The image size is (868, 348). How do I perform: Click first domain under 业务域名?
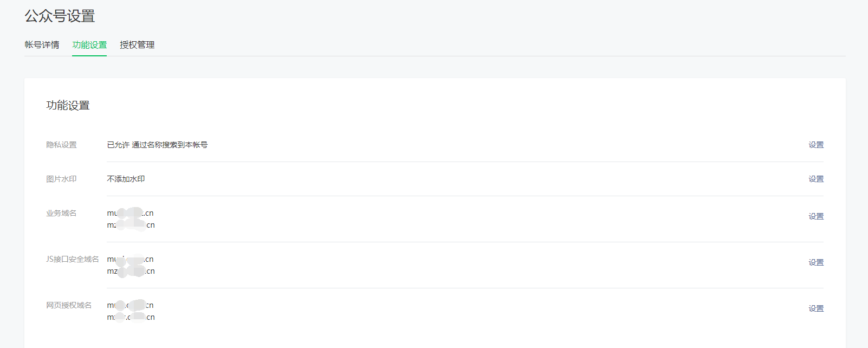(130, 213)
